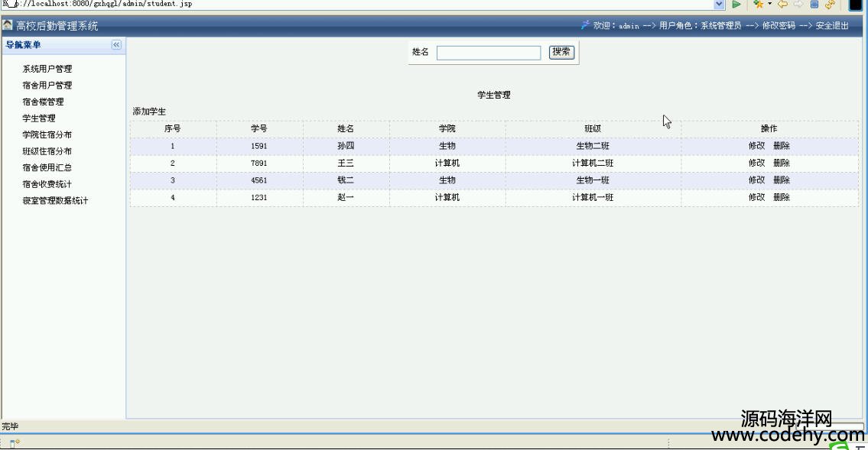Click the favorites star icon in the browser toolbar
Viewport: 868px width, 450px height.
pos(759,5)
